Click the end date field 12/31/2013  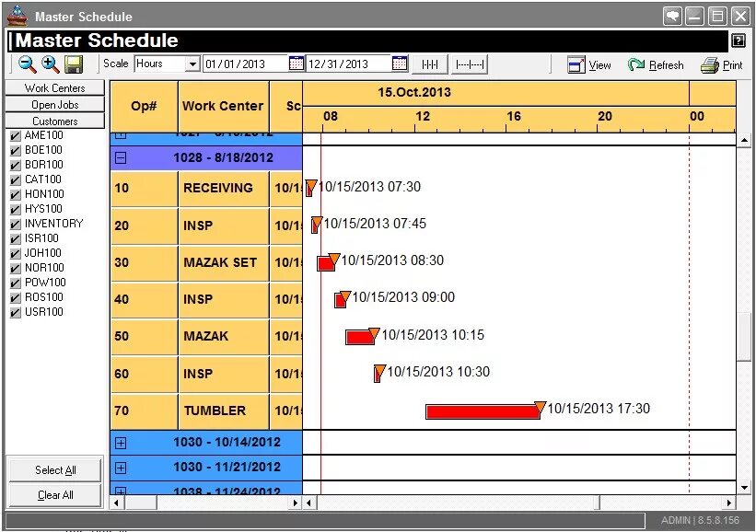tap(349, 64)
